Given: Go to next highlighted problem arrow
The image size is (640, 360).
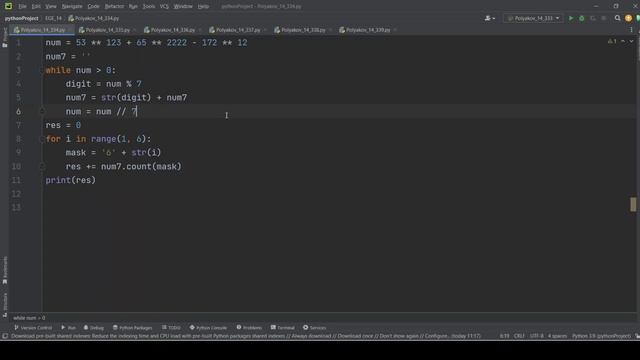Looking at the screenshot, I should (631, 41).
